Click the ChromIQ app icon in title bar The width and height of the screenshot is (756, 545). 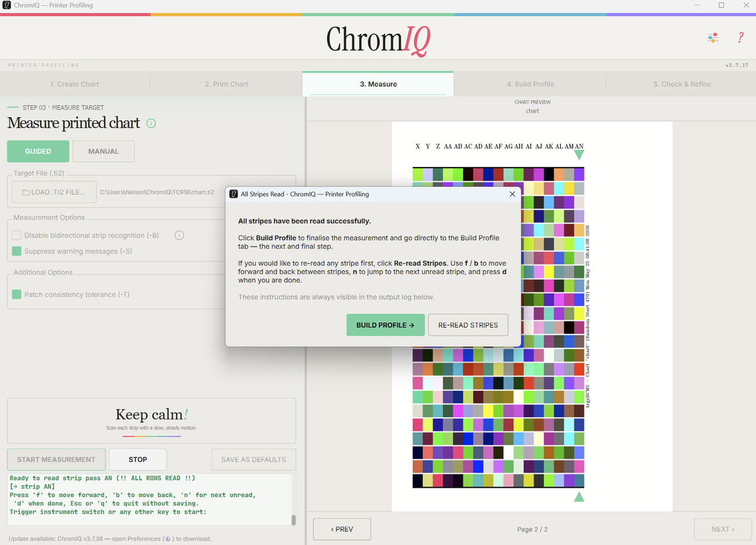[7, 5]
